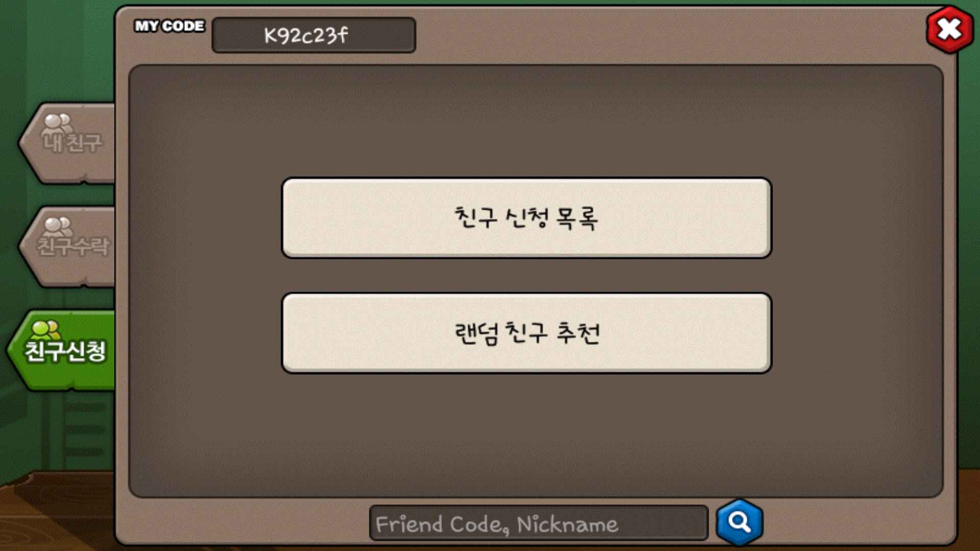This screenshot has width=980, height=551.
Task: Tap the 친구수락 label text
Action: [73, 246]
